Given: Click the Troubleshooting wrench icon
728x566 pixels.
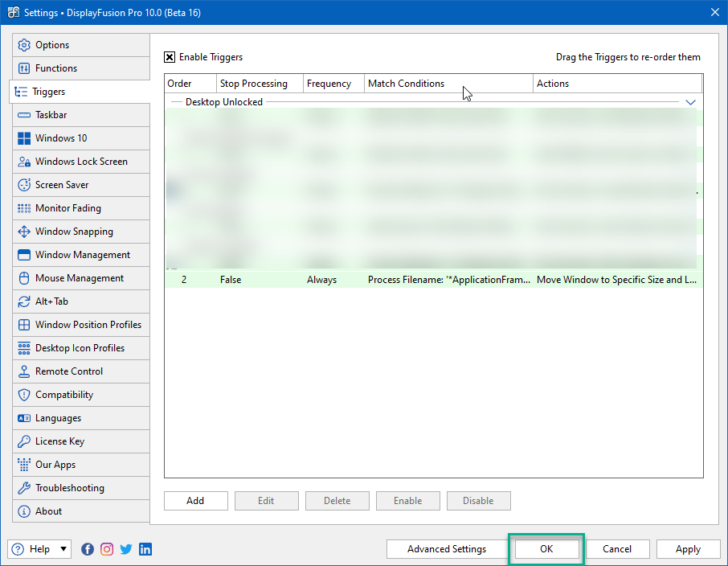Looking at the screenshot, I should coord(23,488).
